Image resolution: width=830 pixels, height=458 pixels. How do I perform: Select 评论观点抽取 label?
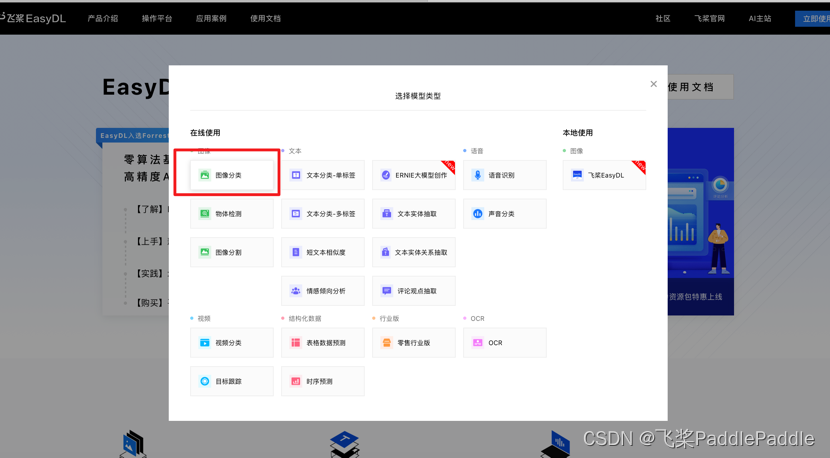(417, 291)
